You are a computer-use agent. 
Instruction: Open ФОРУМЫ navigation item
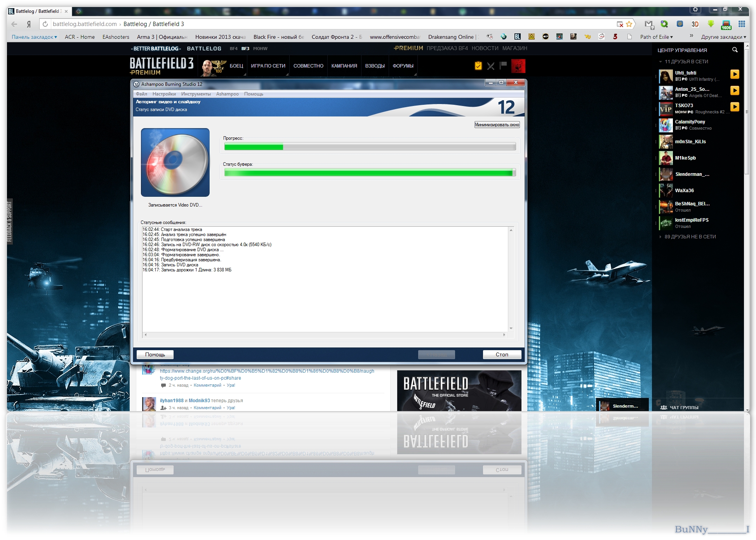pyautogui.click(x=403, y=66)
